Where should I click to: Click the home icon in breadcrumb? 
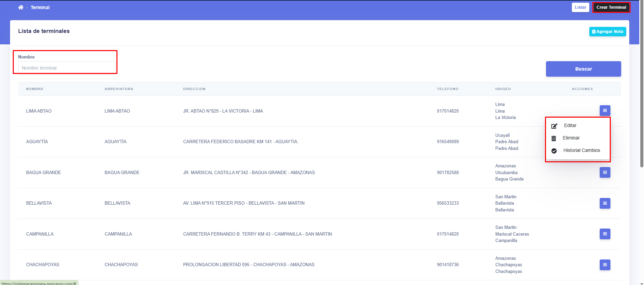(x=21, y=7)
